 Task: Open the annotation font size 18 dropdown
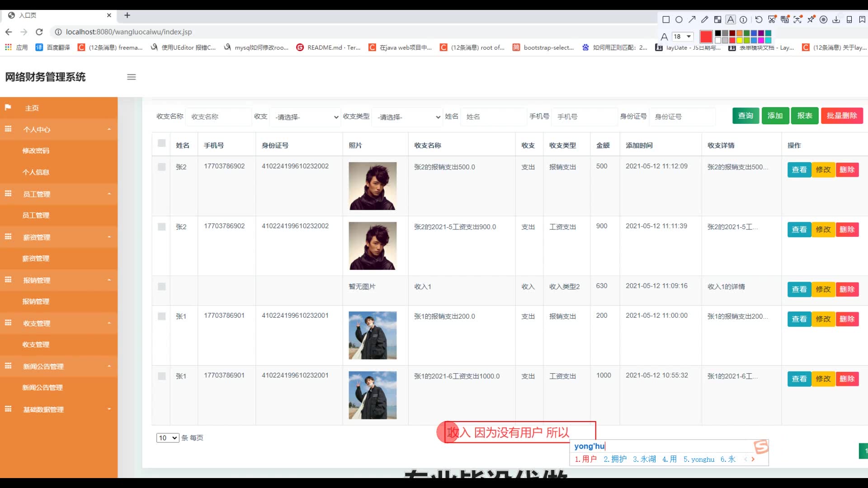(x=682, y=37)
